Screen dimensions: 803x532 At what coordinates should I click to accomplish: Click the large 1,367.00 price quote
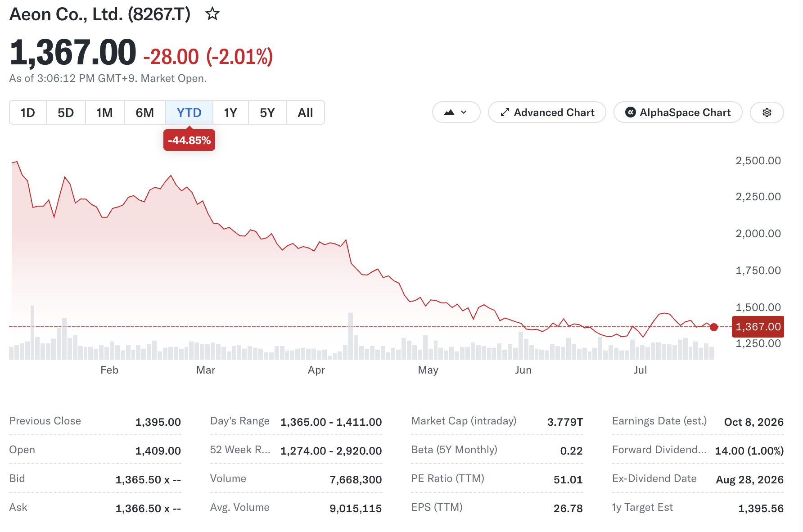point(73,53)
